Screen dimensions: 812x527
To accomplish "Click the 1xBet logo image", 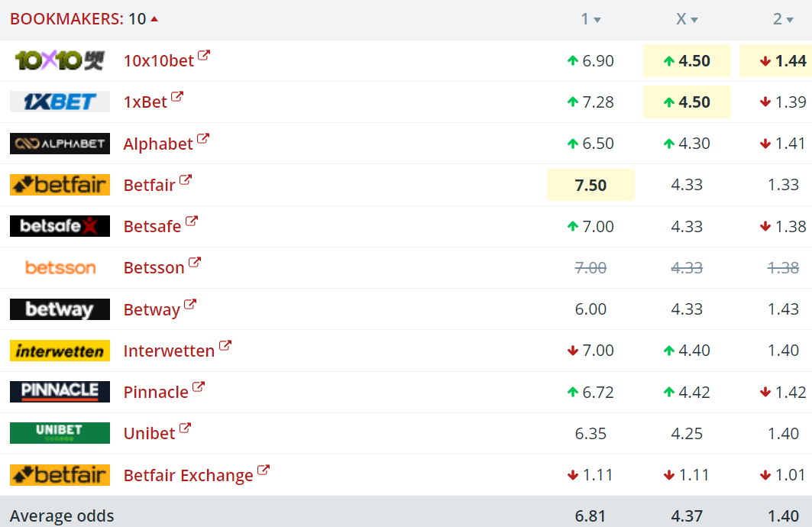I will [x=60, y=102].
